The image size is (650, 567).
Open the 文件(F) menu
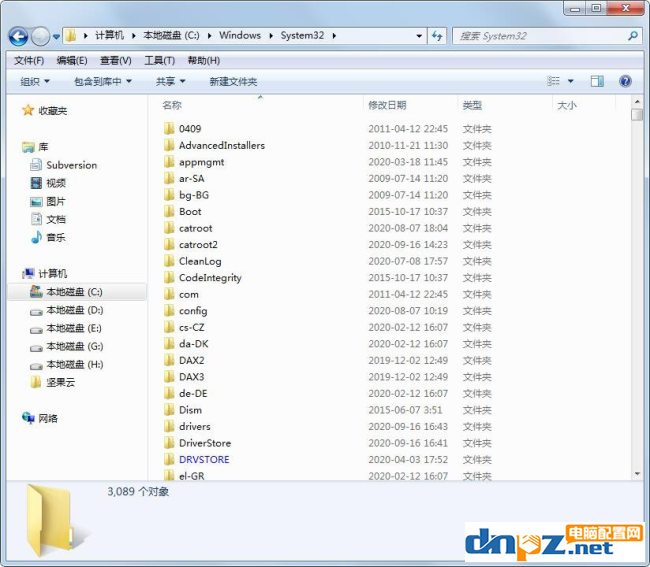(x=29, y=61)
